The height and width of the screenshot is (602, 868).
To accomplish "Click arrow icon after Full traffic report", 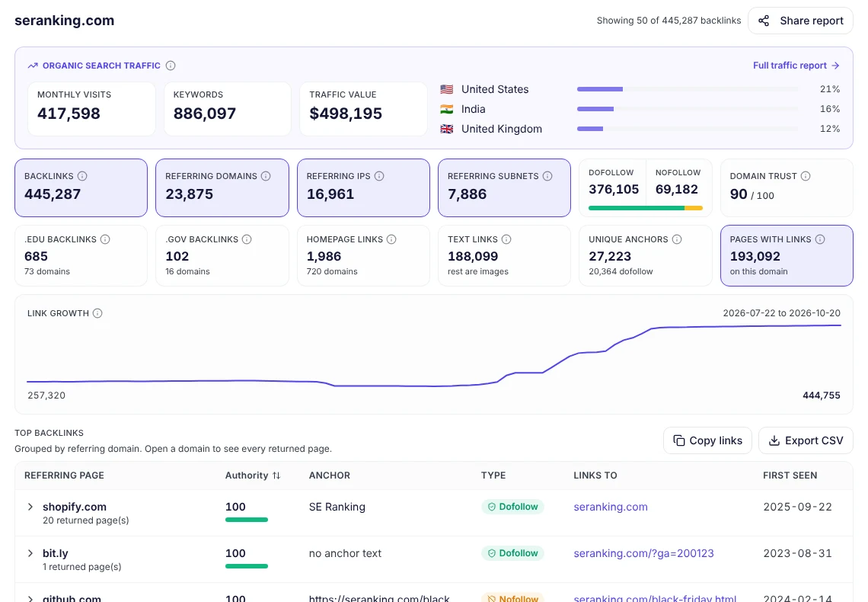I will [835, 66].
